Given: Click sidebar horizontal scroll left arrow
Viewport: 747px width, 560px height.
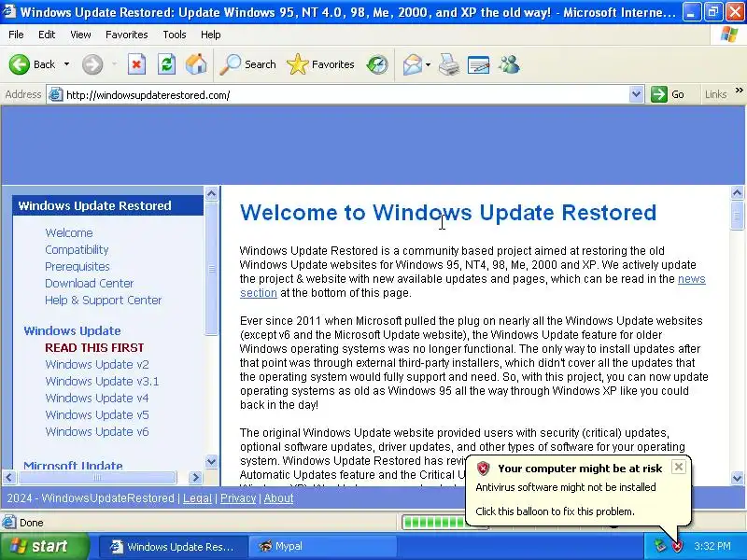Looking at the screenshot, I should pyautogui.click(x=9, y=477).
